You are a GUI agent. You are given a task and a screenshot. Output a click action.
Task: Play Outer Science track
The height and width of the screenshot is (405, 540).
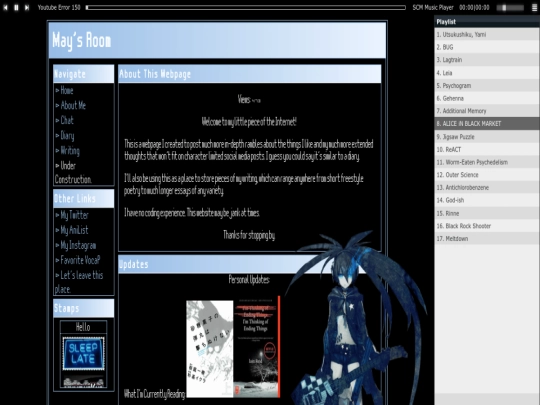tap(487, 175)
